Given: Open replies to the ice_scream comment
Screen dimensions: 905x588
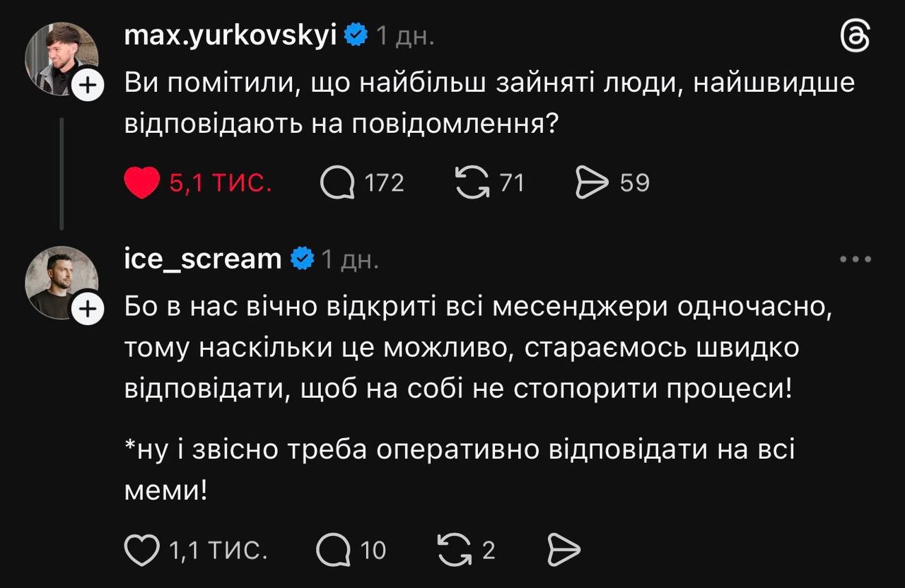Looking at the screenshot, I should 334,551.
